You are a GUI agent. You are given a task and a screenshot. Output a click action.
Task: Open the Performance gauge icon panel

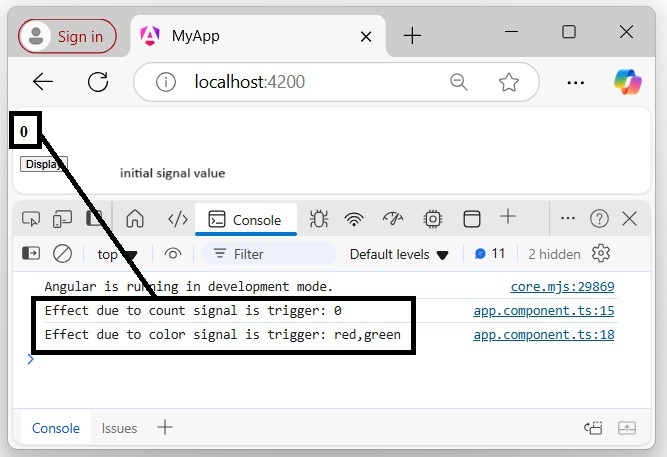pyautogui.click(x=392, y=219)
